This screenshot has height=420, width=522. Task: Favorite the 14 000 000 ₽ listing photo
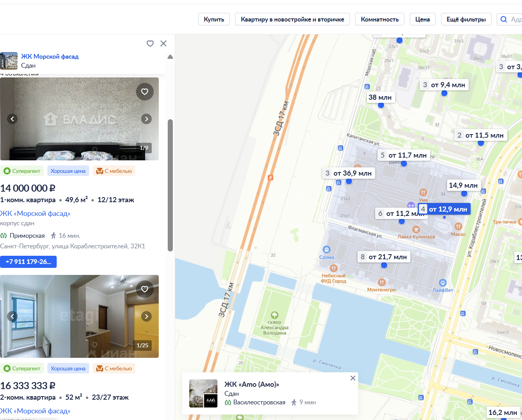point(145,92)
